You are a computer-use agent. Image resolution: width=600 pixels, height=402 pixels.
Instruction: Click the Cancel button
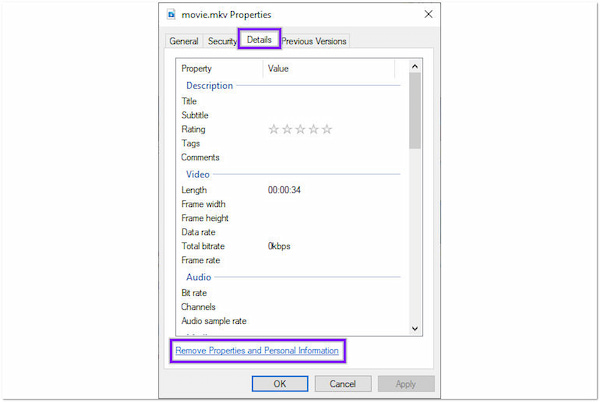click(x=342, y=384)
